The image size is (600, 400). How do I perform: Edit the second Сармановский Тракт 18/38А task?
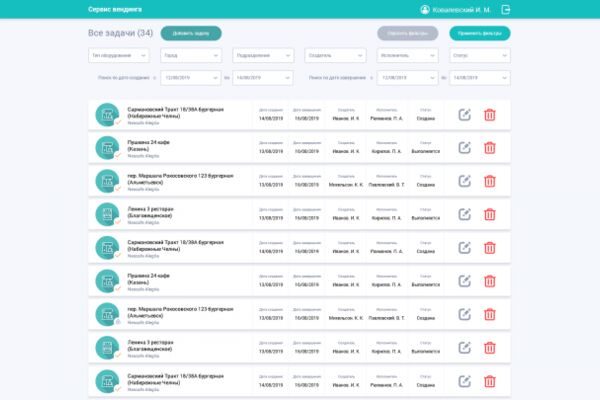465,248
